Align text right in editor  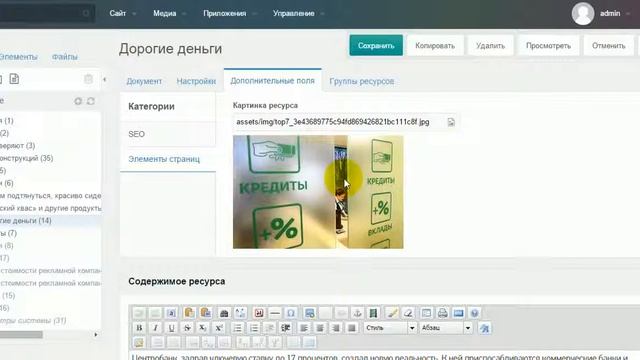coord(336,328)
